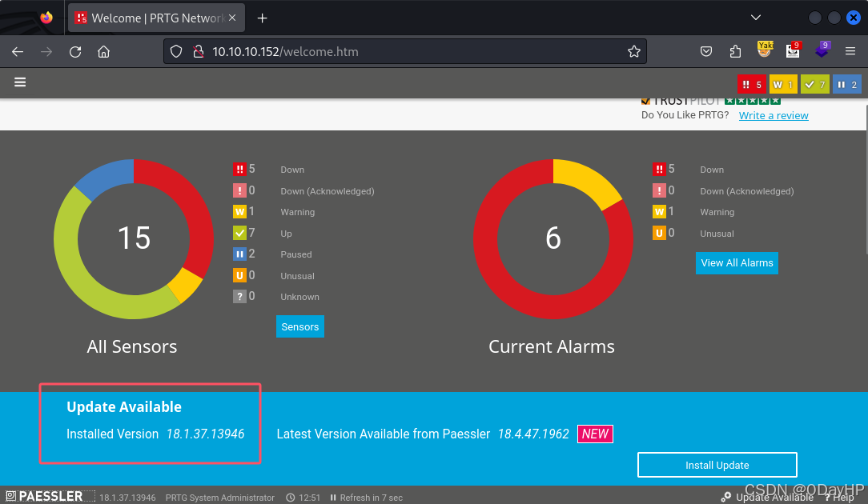Click the Sensors button

pos(300,327)
